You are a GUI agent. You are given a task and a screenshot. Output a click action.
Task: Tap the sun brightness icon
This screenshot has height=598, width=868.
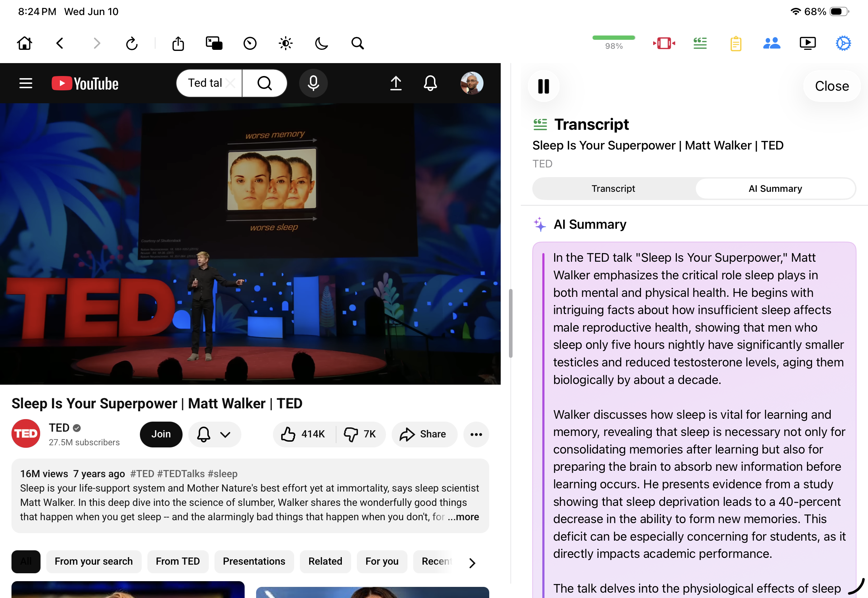click(286, 43)
